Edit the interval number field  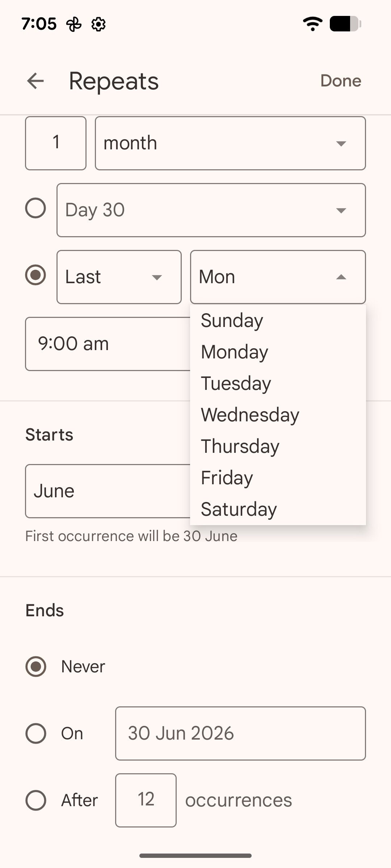point(56,143)
